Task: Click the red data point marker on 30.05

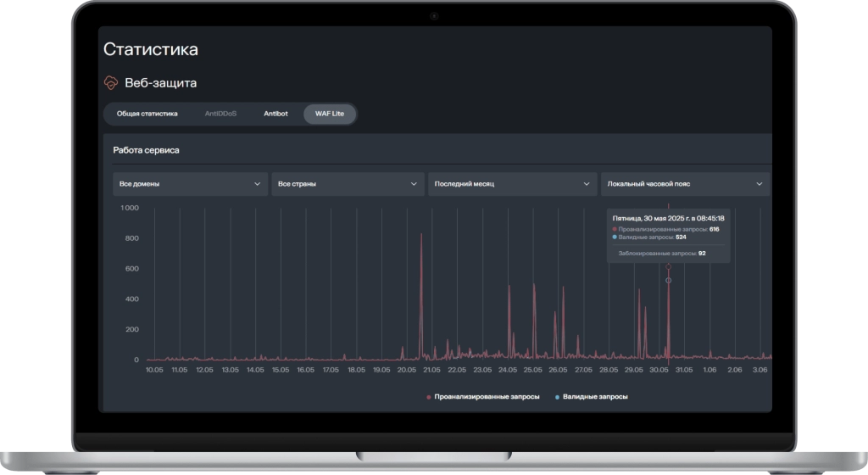Action: click(668, 267)
